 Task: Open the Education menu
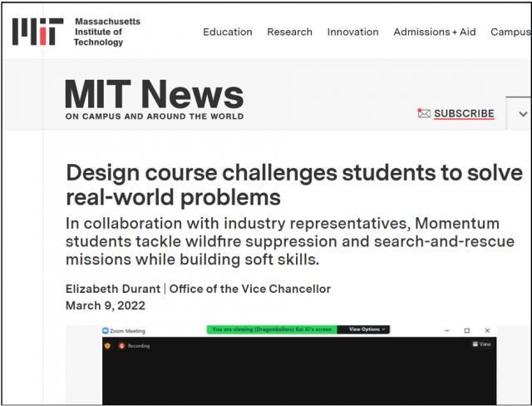coord(227,32)
